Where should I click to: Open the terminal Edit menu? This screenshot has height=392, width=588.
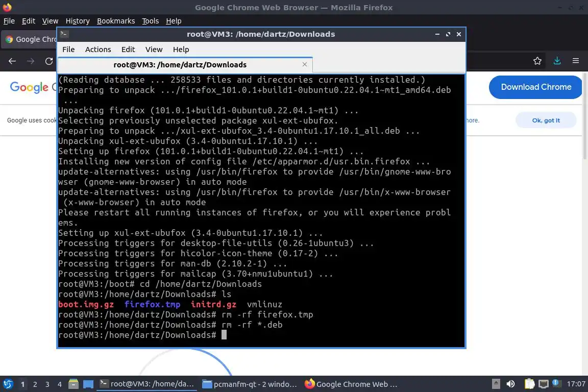[x=128, y=50]
